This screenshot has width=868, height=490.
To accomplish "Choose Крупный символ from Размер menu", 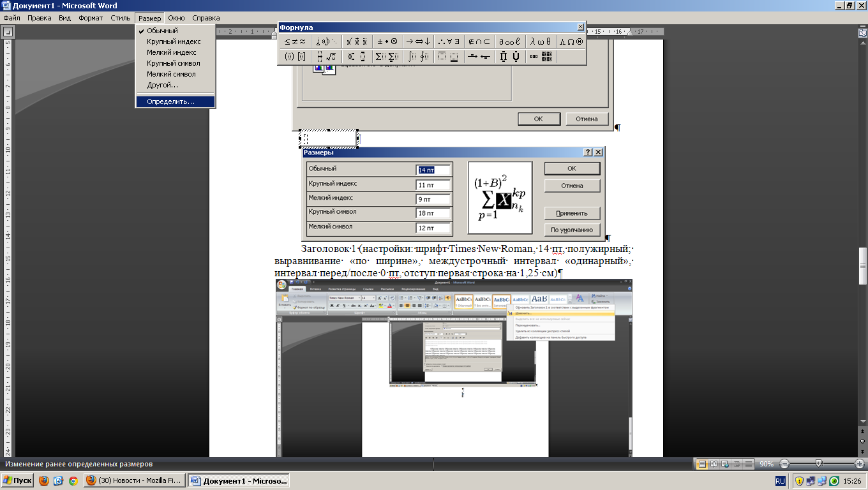I will [175, 63].
